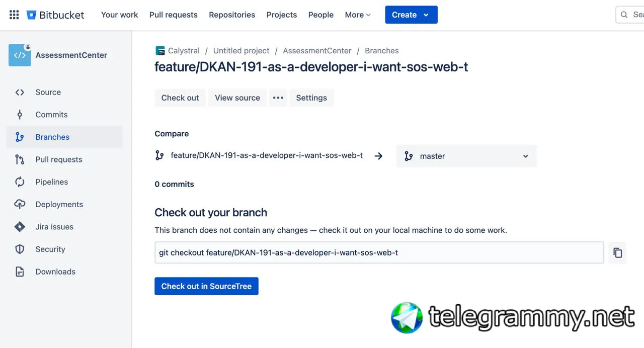Click the Pull requests sidebar icon
The width and height of the screenshot is (644, 348).
click(20, 159)
